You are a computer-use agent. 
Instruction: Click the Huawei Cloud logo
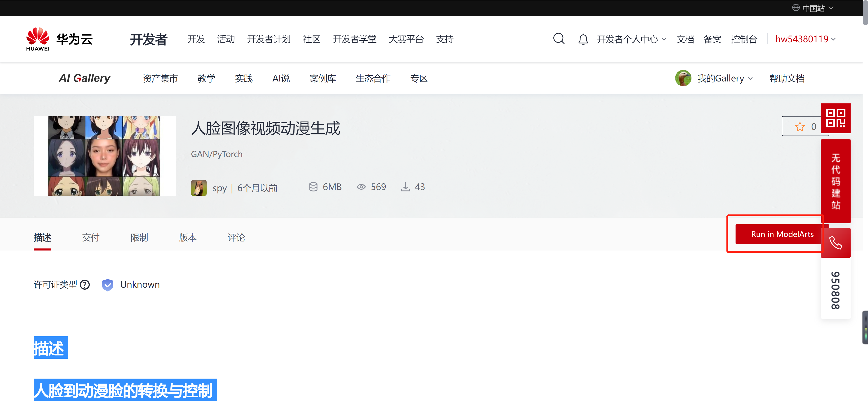point(59,39)
